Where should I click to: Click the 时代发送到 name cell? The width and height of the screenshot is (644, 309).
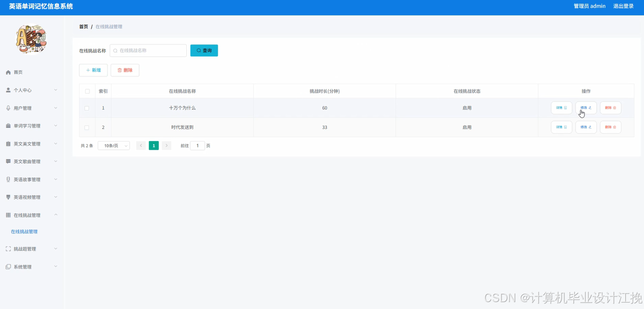182,127
